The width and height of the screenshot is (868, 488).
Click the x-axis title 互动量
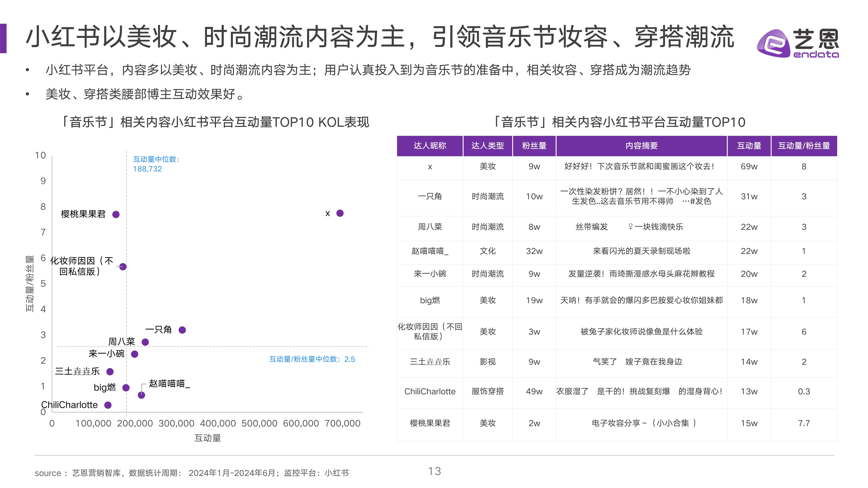point(208,438)
